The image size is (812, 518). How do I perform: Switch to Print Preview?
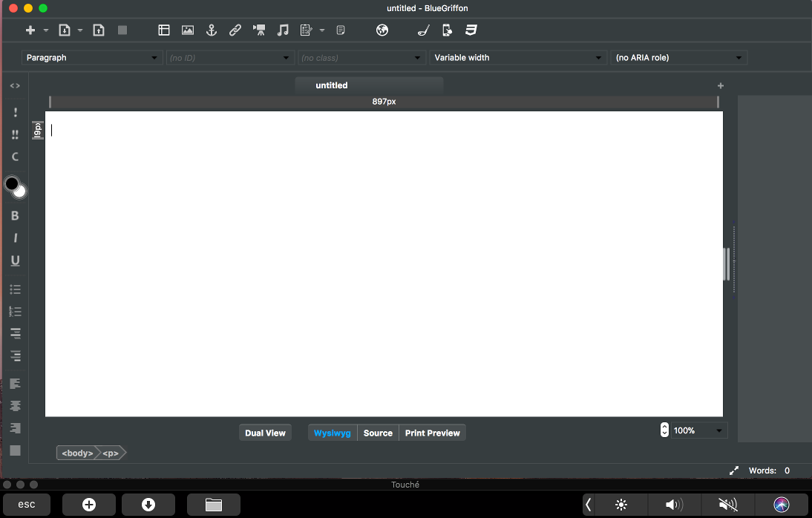[433, 433]
